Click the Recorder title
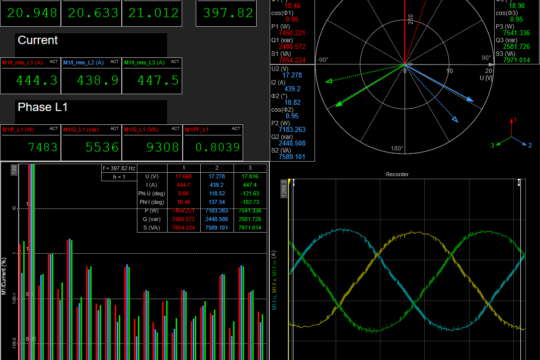 coord(397,174)
